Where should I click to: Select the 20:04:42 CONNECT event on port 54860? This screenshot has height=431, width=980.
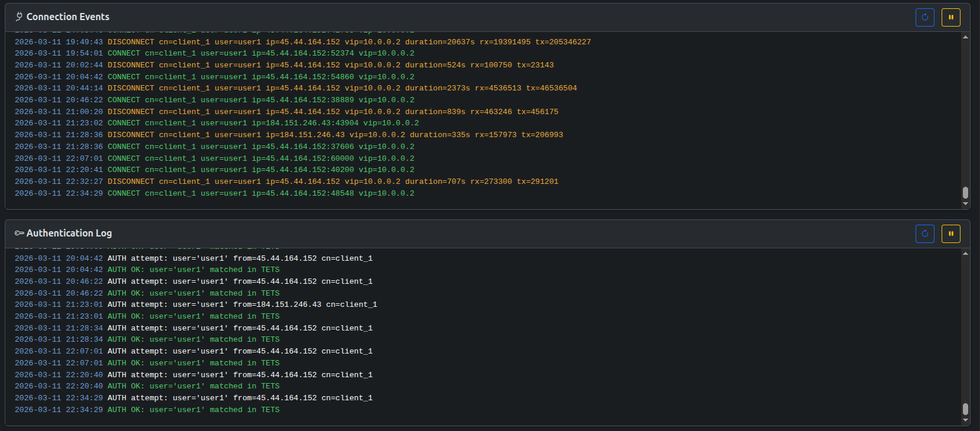click(214, 77)
